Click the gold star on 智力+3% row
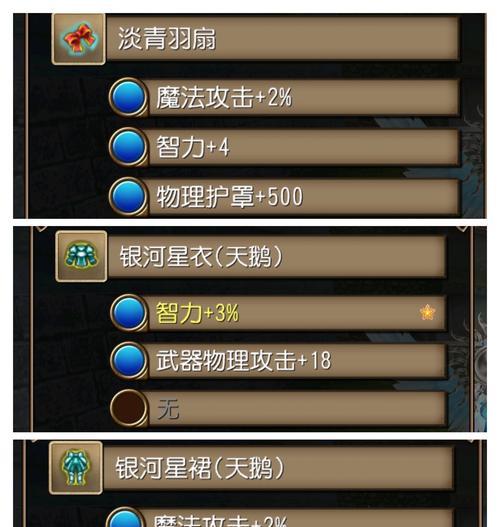This screenshot has height=527, width=500. [x=427, y=312]
